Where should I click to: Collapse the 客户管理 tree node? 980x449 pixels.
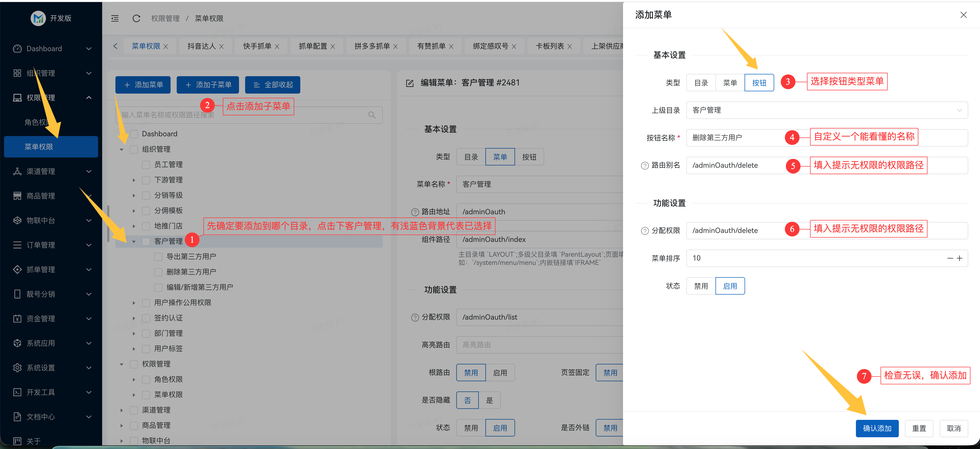[134, 241]
